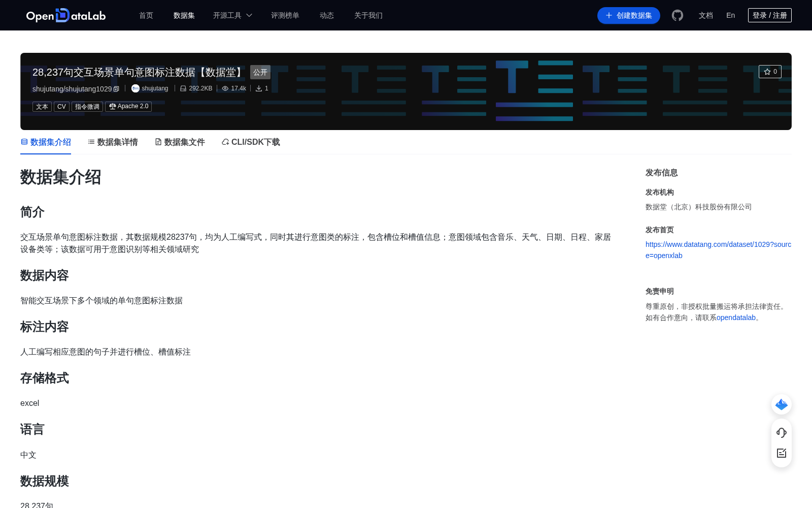Star this dataset

point(770,72)
